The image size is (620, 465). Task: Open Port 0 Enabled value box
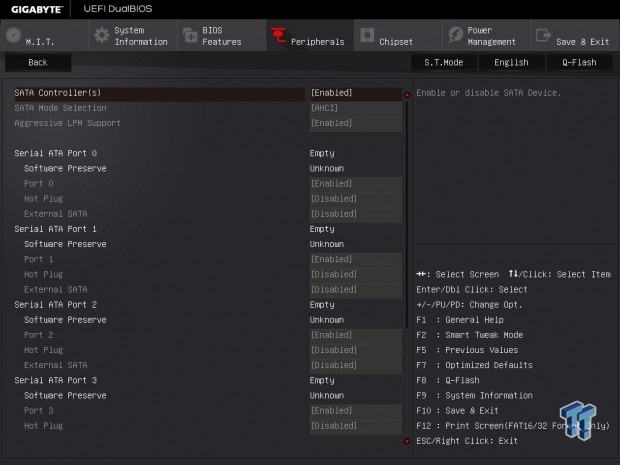click(x=356, y=183)
